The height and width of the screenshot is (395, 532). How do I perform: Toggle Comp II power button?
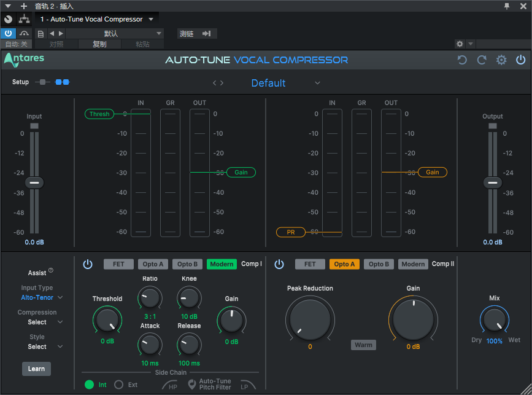[279, 264]
